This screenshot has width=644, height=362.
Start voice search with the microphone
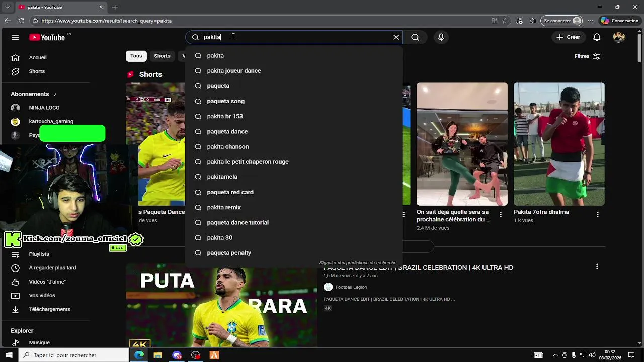tap(441, 37)
